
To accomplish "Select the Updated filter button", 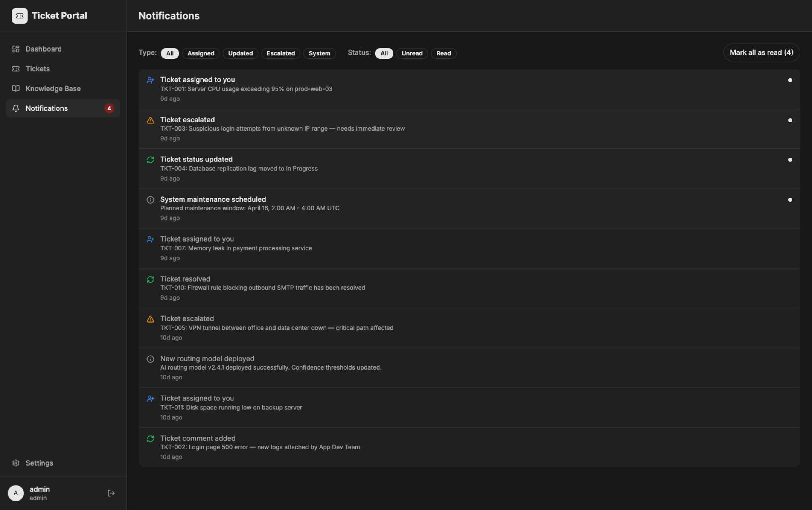I will click(240, 53).
